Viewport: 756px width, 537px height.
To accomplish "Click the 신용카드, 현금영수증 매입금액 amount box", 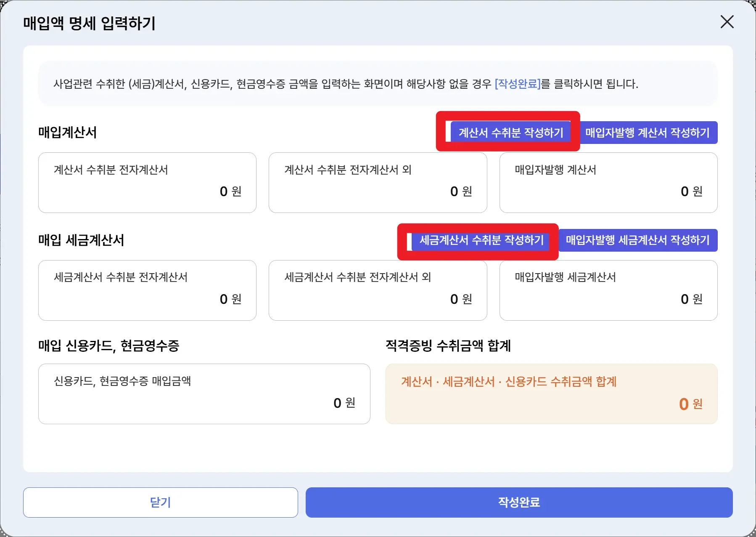I will coord(204,394).
